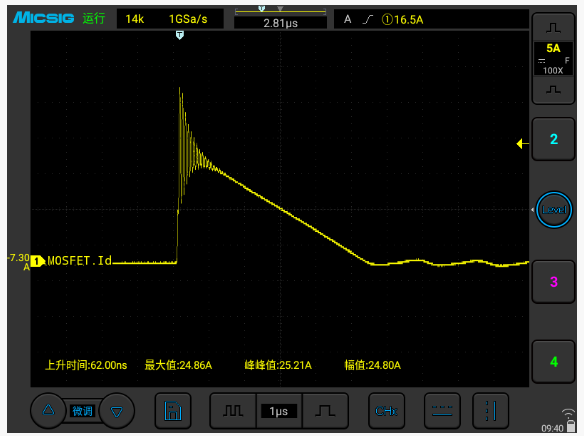The width and height of the screenshot is (584, 436).
Task: Decrease channel 1 vertical scale pulse icon
Action: [553, 90]
